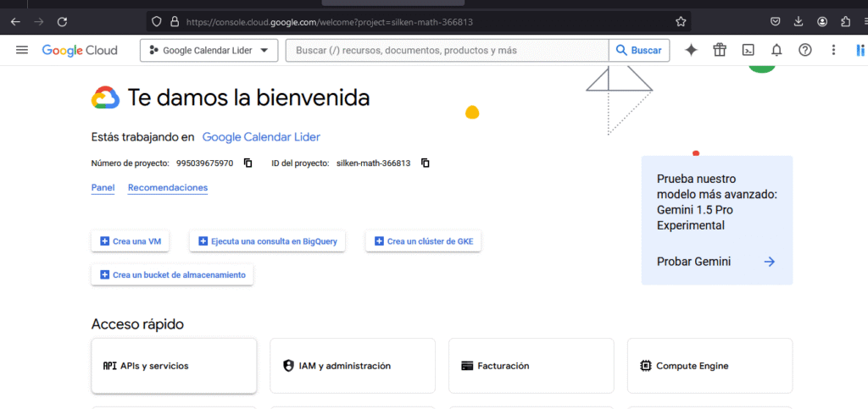Open the APIs y servicios quick access card

tap(174, 366)
